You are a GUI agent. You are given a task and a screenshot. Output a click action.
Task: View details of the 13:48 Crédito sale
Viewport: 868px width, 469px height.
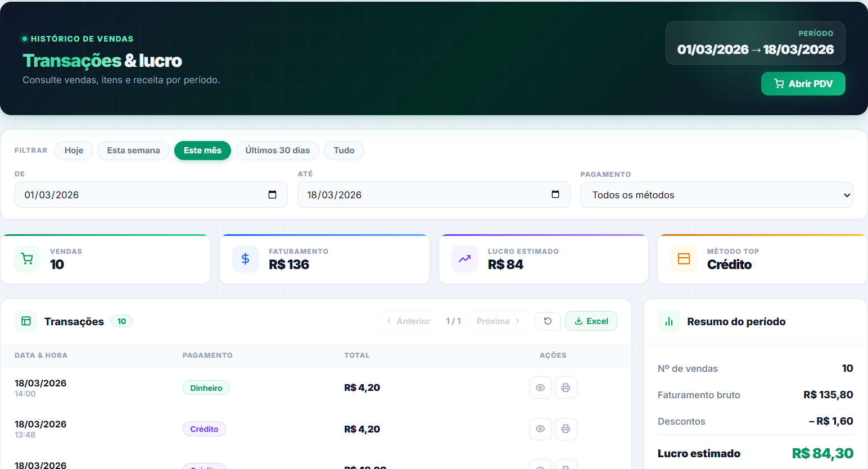[x=540, y=429]
